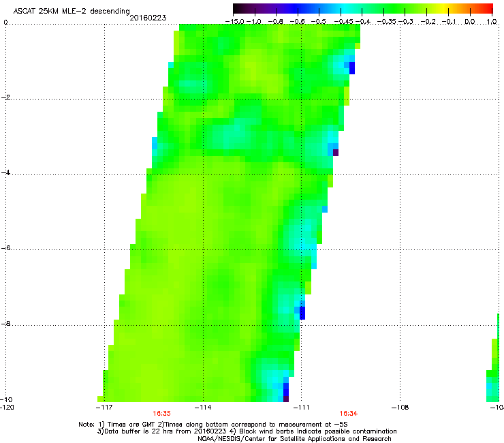Click the longitude axis label -108
This screenshot has height=443, width=504.
coord(400,408)
